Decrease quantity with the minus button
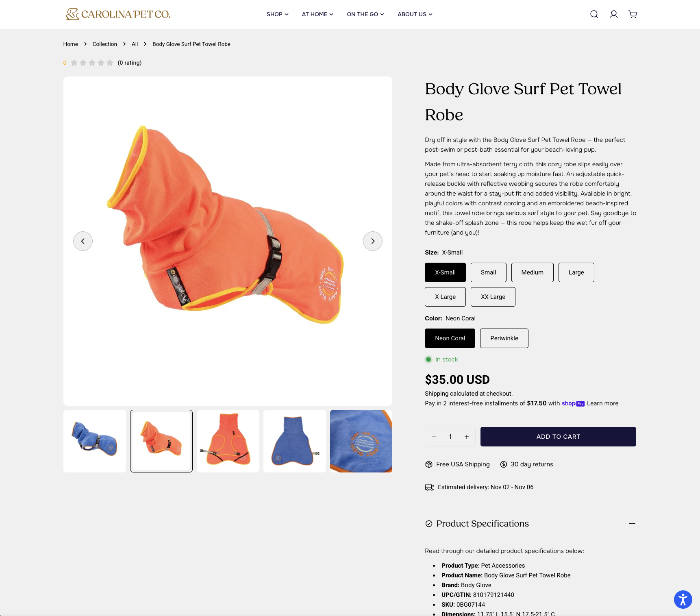The image size is (700, 616). tap(434, 437)
